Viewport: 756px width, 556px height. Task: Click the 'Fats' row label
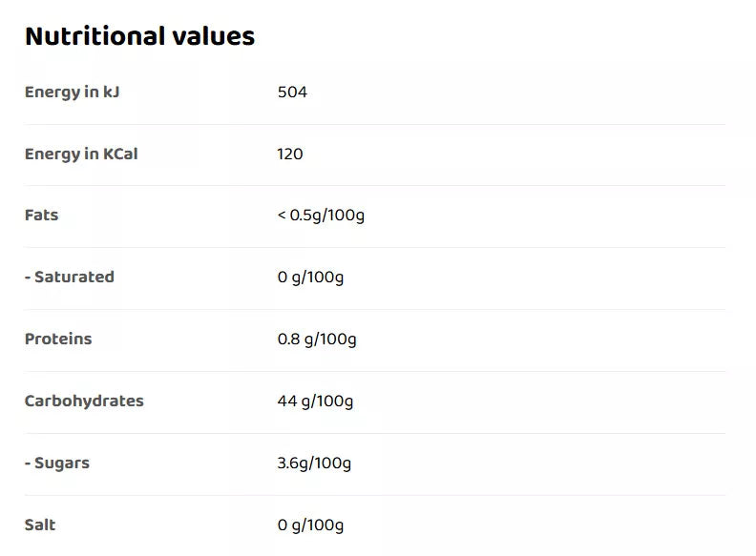tap(42, 215)
